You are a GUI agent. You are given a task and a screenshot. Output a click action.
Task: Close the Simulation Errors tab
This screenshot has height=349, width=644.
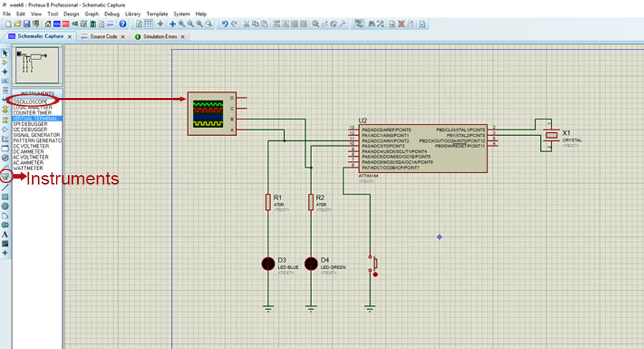182,36
